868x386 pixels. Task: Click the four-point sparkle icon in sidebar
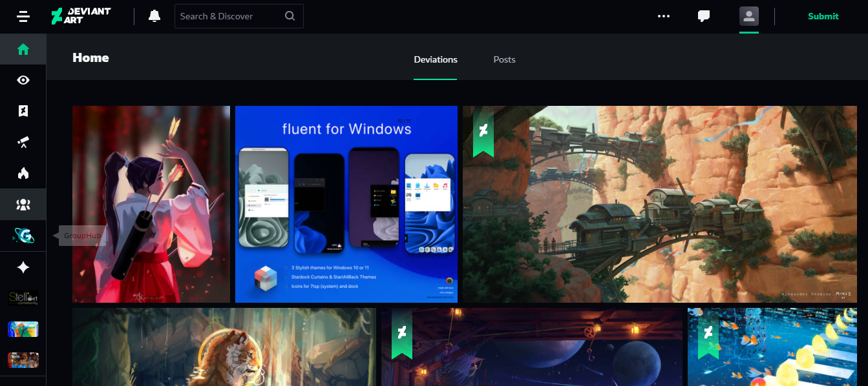(x=23, y=267)
